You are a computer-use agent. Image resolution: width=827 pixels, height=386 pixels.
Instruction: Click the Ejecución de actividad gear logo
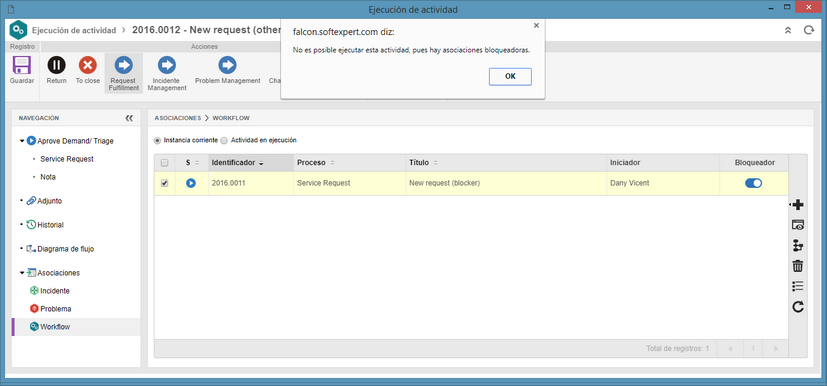click(x=18, y=30)
